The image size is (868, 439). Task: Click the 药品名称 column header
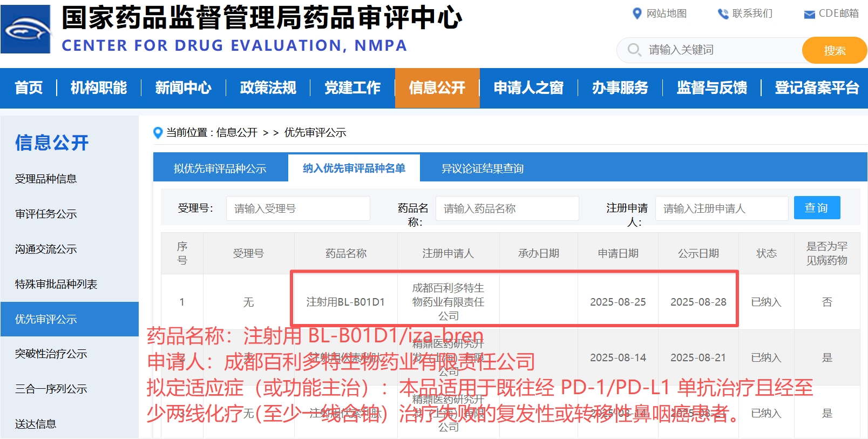tap(346, 253)
